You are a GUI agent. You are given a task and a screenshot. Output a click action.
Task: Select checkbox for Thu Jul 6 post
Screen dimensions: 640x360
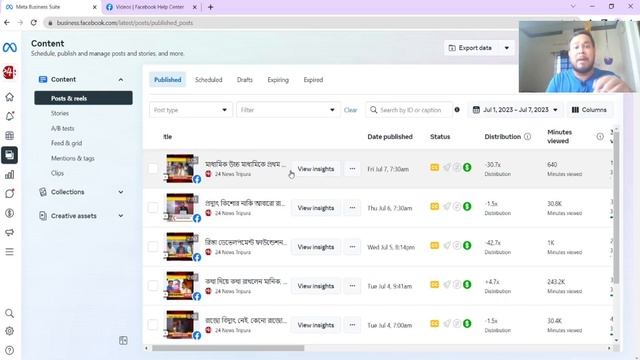click(x=153, y=208)
